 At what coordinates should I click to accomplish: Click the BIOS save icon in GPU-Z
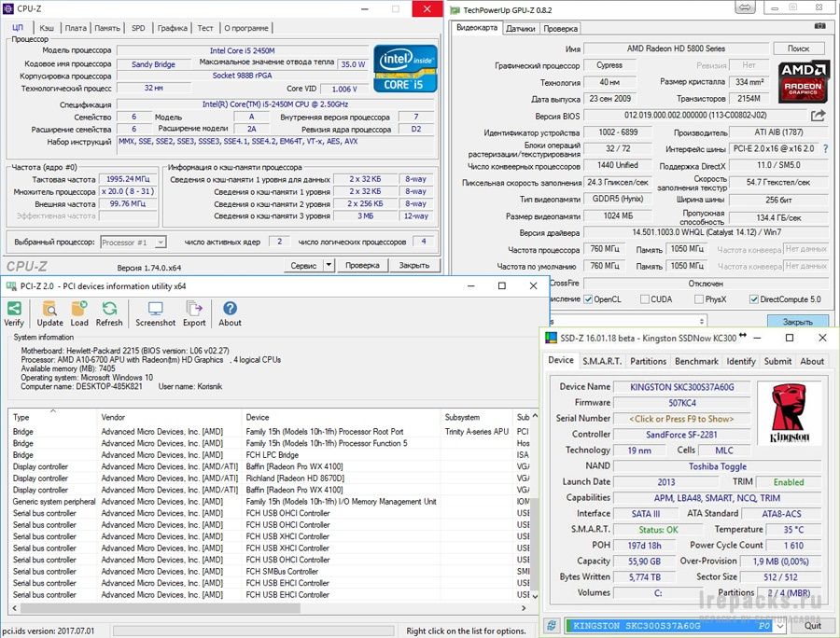818,116
